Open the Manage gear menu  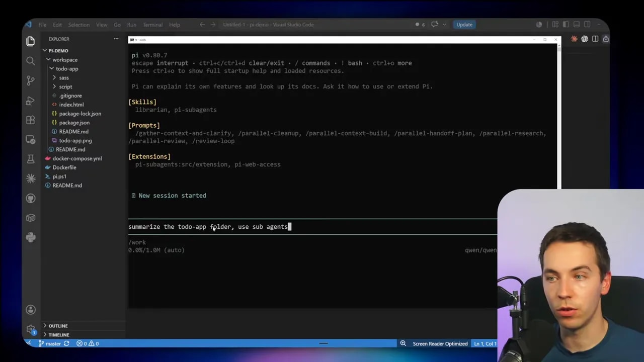[x=31, y=329]
